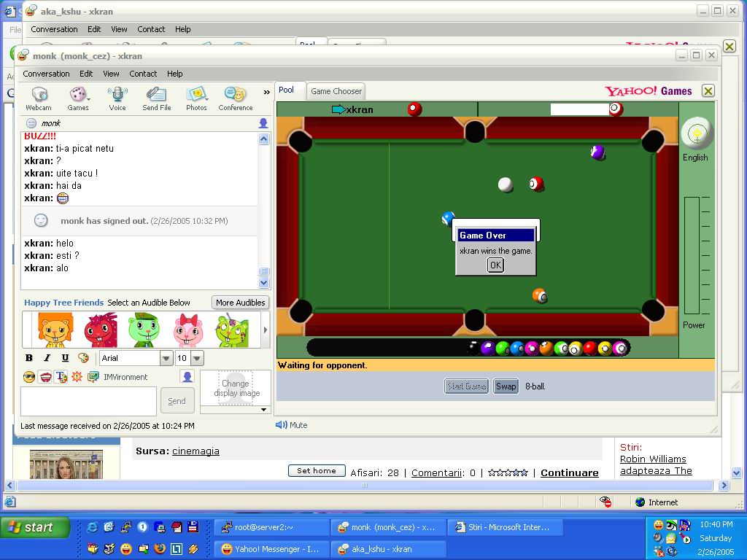
Task: Select the Pool tab
Action: 286,90
